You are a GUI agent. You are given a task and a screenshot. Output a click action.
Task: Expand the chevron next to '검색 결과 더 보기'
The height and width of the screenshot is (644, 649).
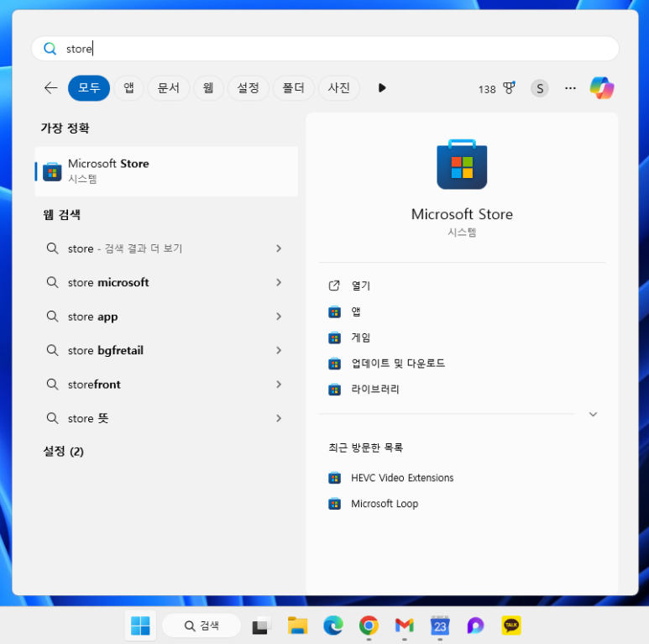(x=279, y=249)
